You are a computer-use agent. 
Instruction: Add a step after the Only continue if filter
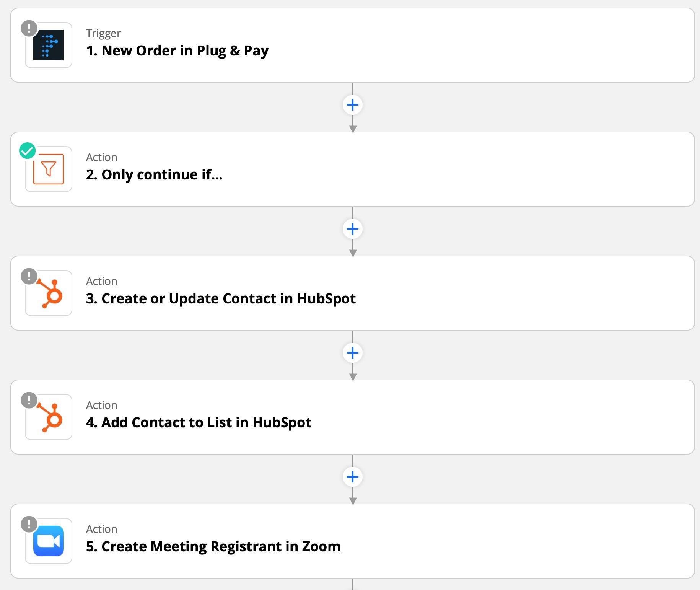coord(353,229)
